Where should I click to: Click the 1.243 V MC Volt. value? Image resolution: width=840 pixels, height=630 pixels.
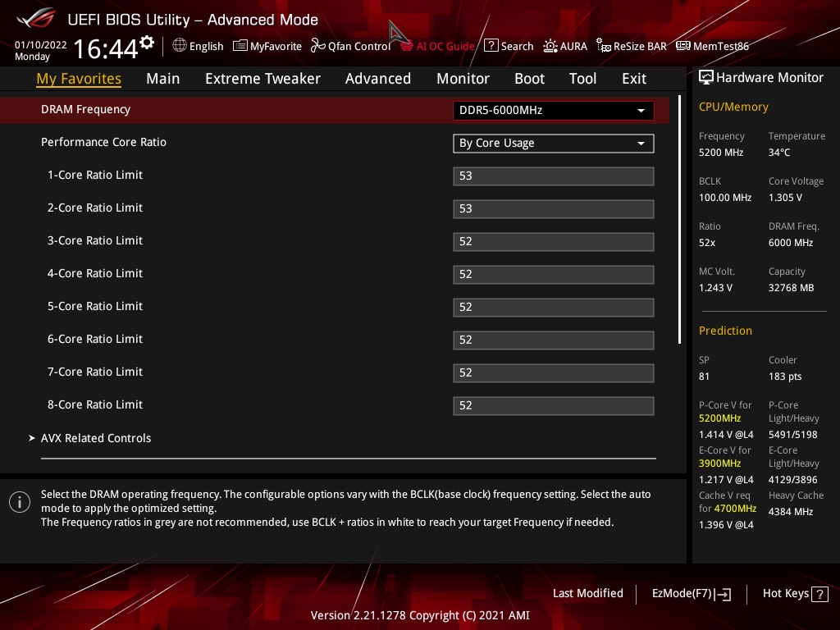(x=715, y=288)
